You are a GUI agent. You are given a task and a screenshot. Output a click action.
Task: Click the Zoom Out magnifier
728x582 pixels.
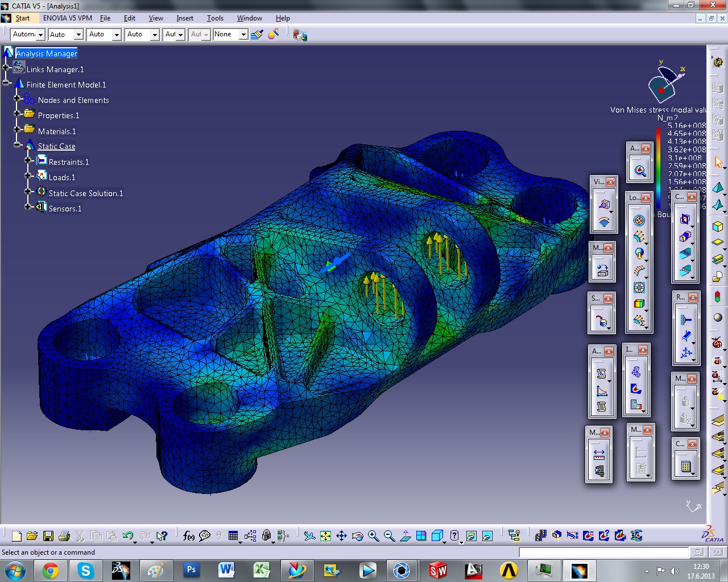click(x=389, y=536)
